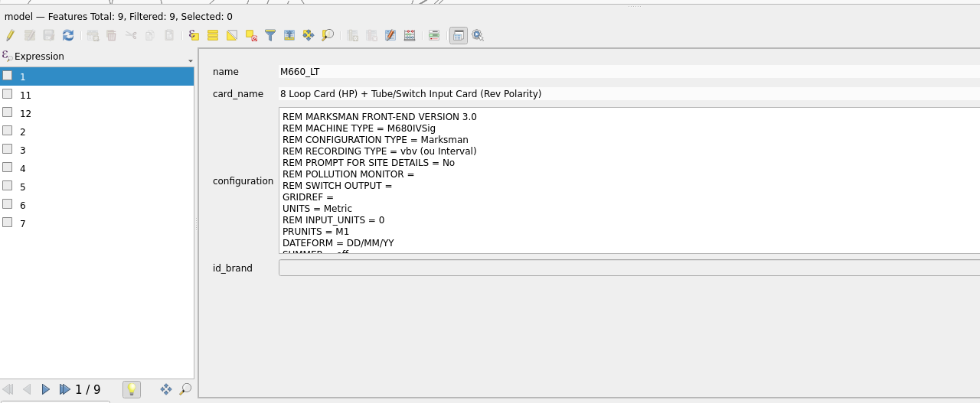This screenshot has height=403, width=980.
Task: Select all features icon
Action: pyautogui.click(x=213, y=35)
